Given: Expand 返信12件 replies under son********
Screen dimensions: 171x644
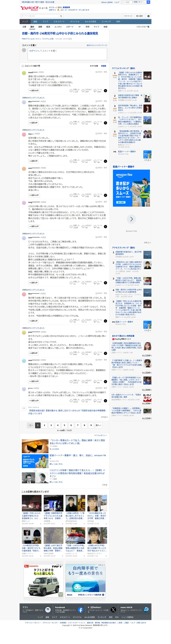Looking at the screenshot, I should click(x=34, y=195).
